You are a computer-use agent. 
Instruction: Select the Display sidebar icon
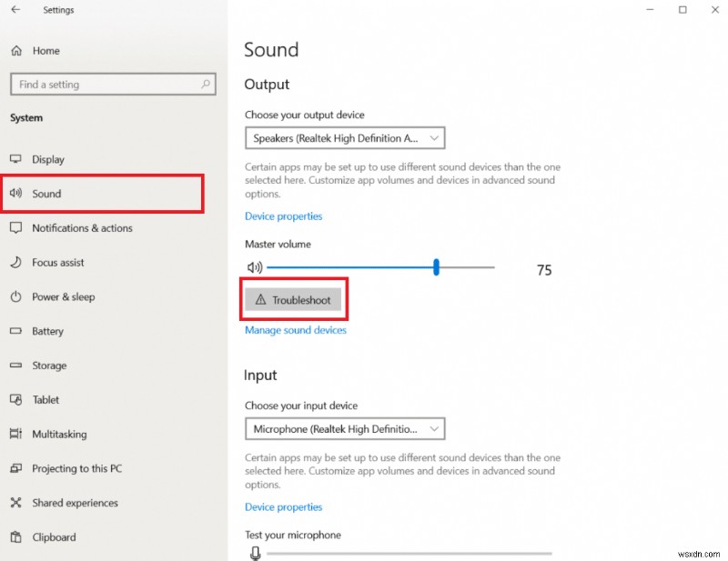point(15,159)
